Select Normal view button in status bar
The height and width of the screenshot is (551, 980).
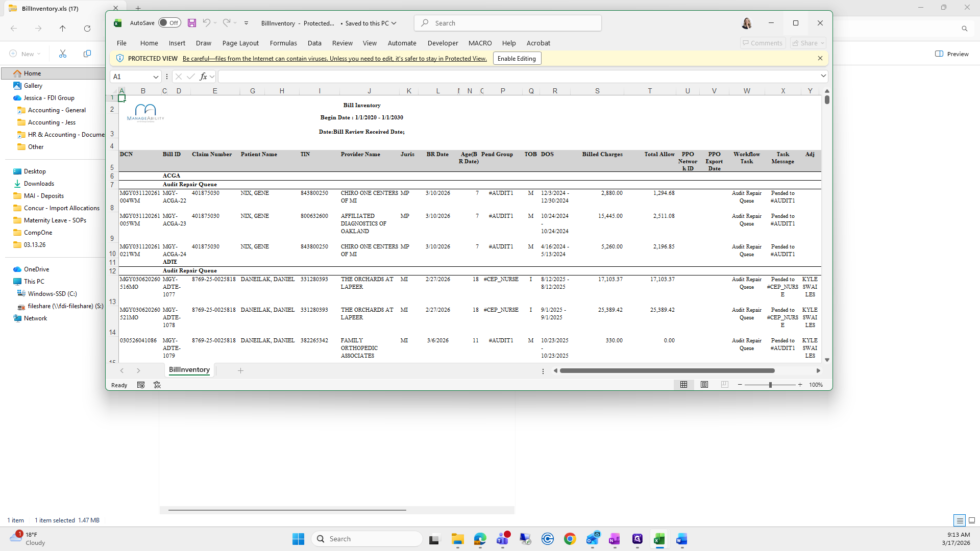pyautogui.click(x=683, y=385)
